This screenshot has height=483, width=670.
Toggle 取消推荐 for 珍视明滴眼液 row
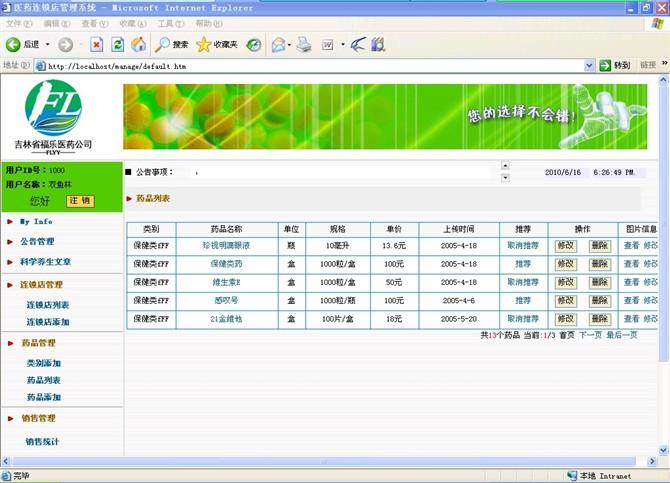click(x=523, y=245)
